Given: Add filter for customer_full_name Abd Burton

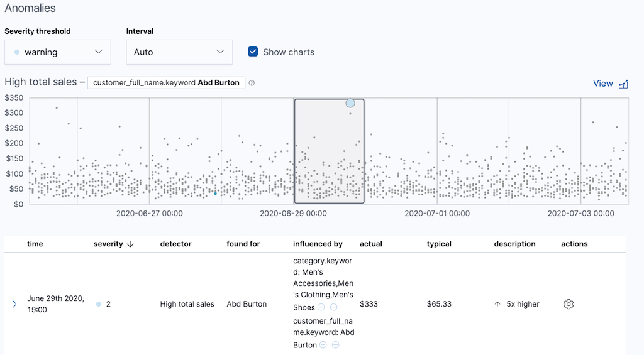Looking at the screenshot, I should (323, 345).
